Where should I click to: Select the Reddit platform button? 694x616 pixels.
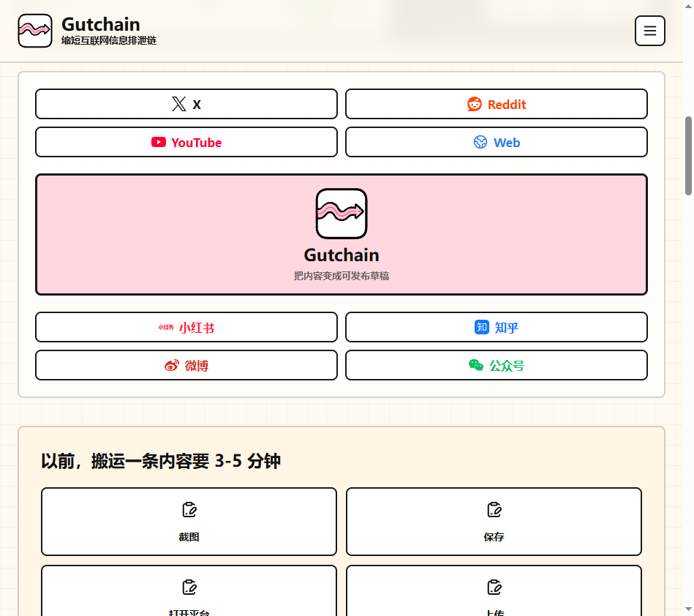coord(496,104)
